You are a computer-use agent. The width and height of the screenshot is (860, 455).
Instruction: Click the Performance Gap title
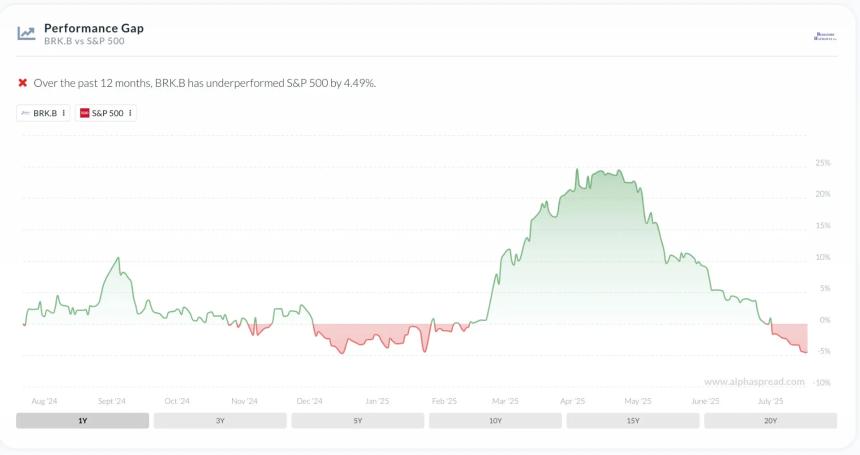point(93,28)
